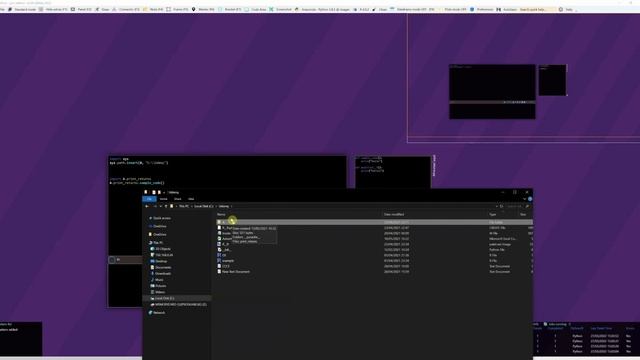The height and width of the screenshot is (360, 640).
Task: Toggle Flow mode in top toolbar
Action: tap(453, 9)
